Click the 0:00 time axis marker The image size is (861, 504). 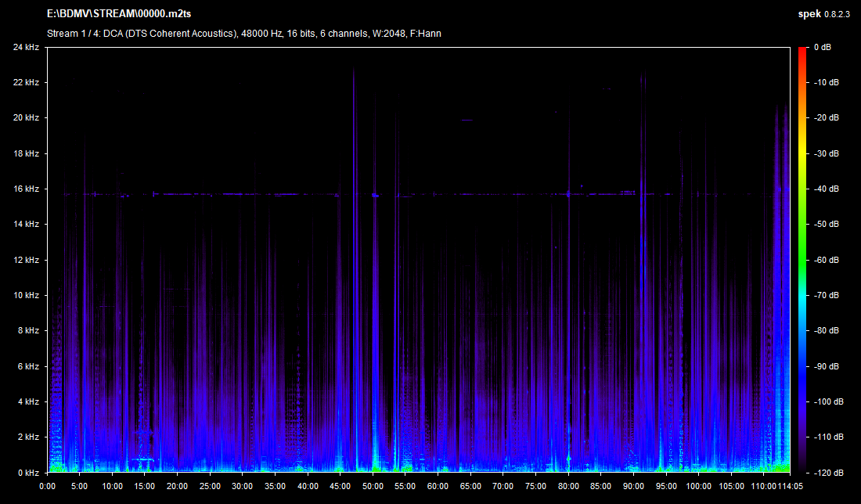coord(47,485)
